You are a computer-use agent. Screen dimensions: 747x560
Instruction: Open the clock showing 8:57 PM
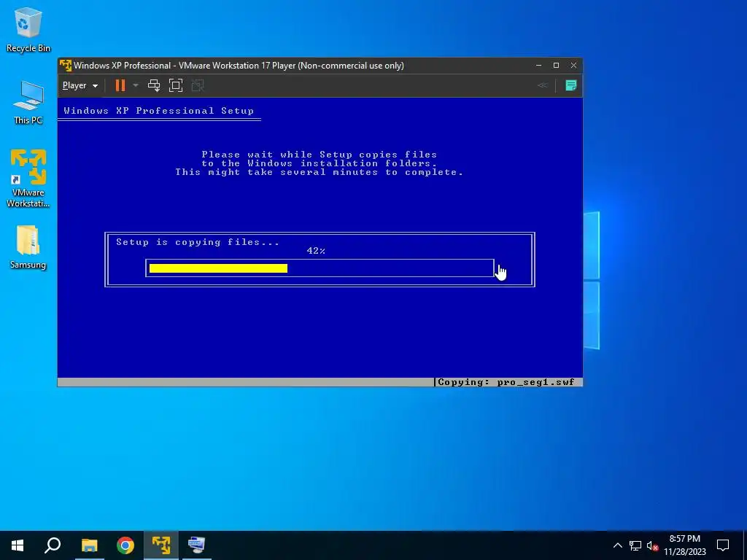[x=685, y=545]
